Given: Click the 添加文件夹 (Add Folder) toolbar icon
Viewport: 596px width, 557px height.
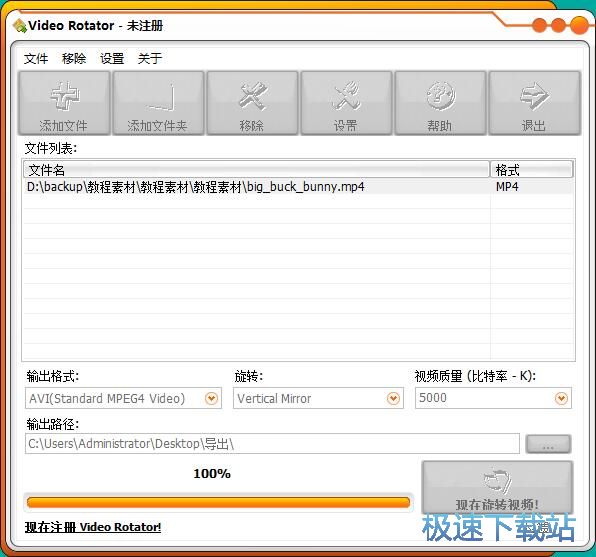Looking at the screenshot, I should coord(159,103).
